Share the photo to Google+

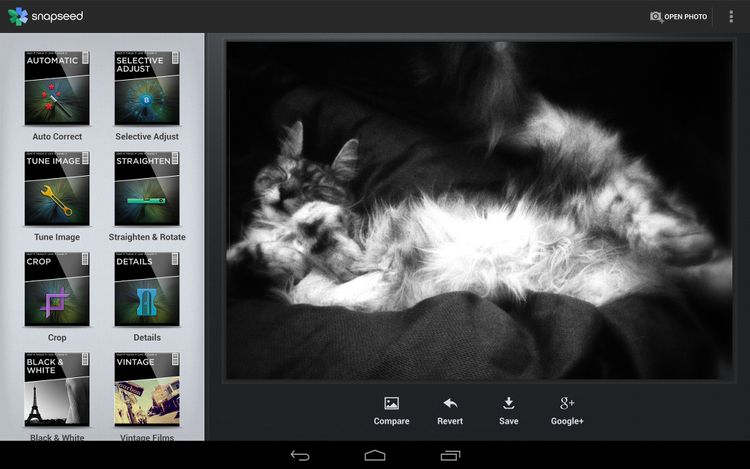click(x=567, y=410)
